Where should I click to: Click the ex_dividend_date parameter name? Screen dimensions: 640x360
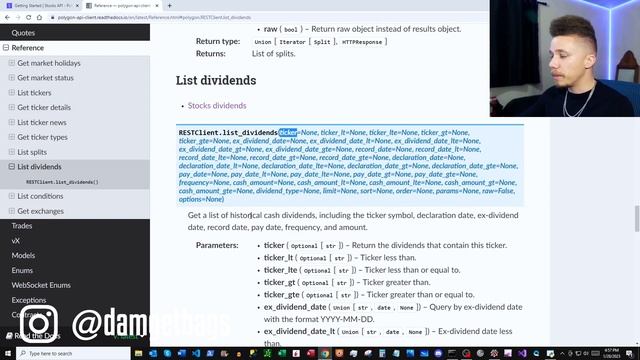pos(295,307)
